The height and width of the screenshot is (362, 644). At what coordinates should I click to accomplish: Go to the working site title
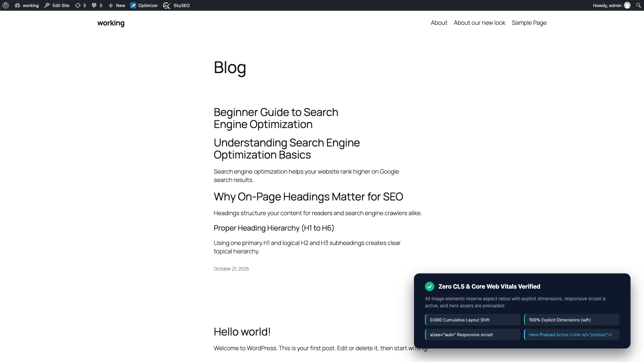pos(111,23)
